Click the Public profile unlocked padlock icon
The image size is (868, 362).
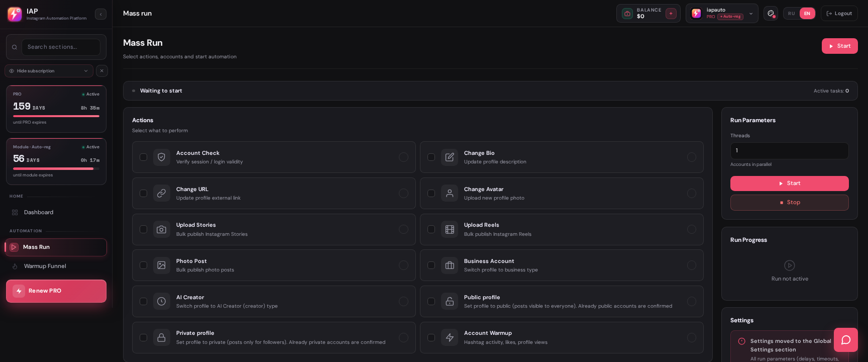click(x=450, y=301)
